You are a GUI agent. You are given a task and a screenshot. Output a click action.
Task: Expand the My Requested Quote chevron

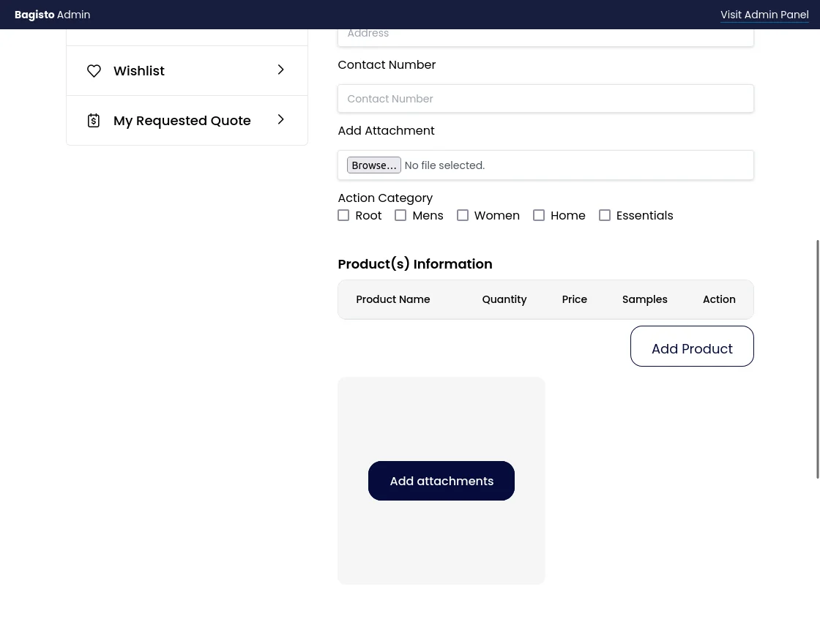click(280, 120)
